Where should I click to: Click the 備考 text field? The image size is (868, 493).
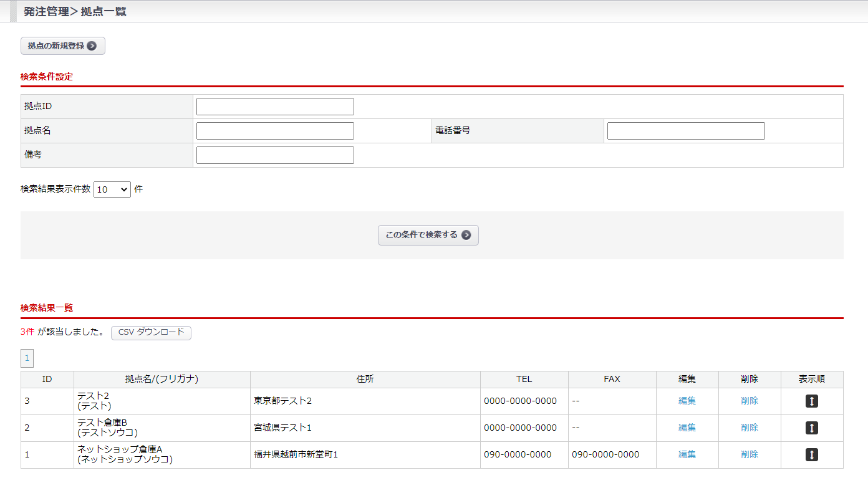(275, 155)
